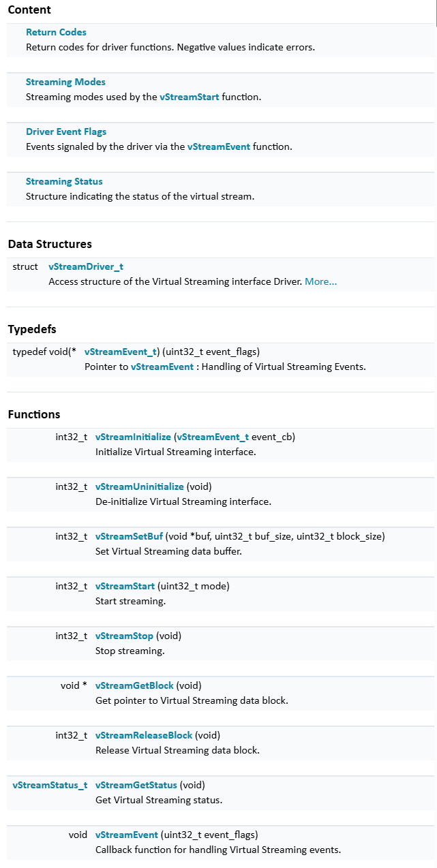This screenshot has height=868, width=437.
Task: Open the Streaming Modes group link
Action: pos(65,82)
